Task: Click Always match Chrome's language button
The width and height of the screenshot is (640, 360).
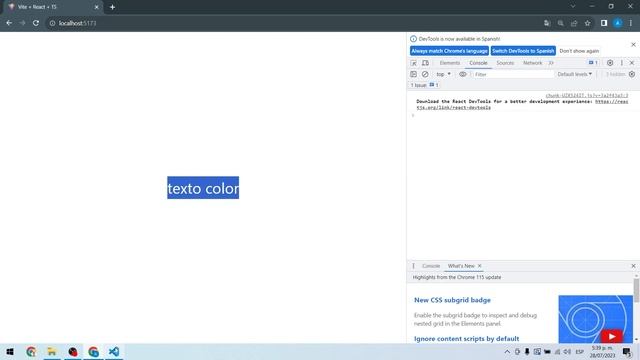Action: 449,51
